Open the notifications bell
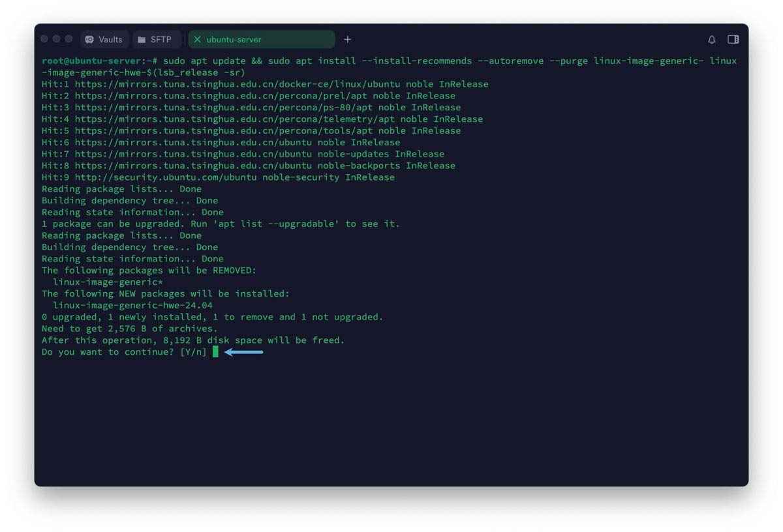Viewport: 783px width, 532px height. point(711,40)
